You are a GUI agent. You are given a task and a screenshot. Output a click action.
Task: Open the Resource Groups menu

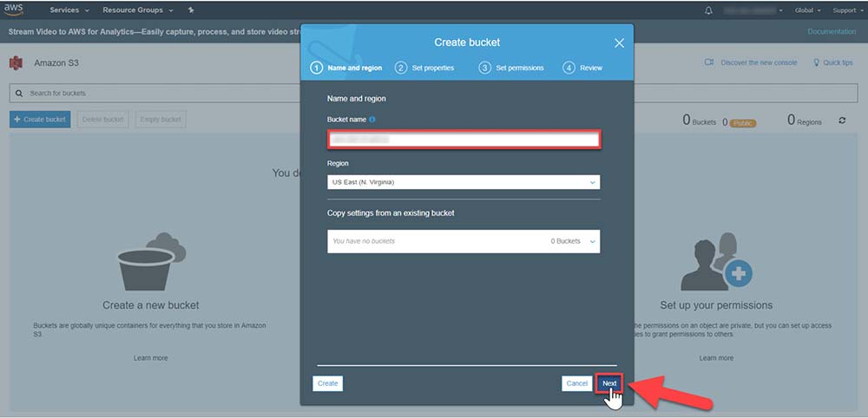[x=137, y=10]
